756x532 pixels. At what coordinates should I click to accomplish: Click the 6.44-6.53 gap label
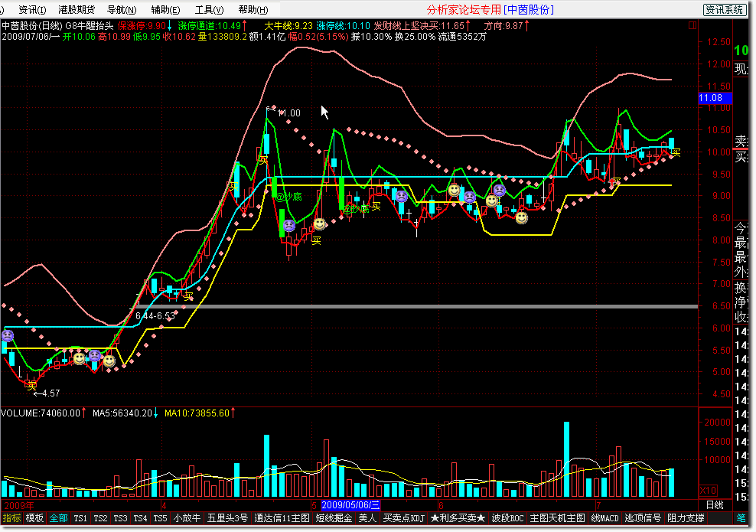tap(155, 316)
